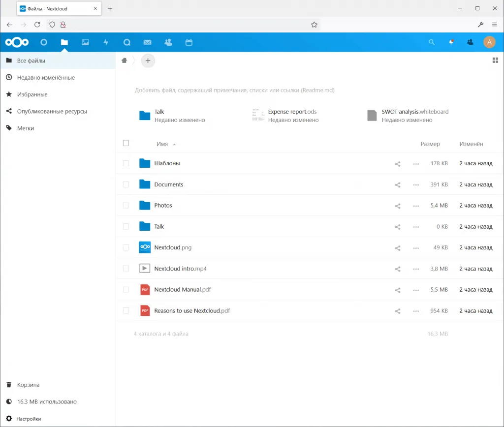Sort files by Размер column

pos(430,144)
